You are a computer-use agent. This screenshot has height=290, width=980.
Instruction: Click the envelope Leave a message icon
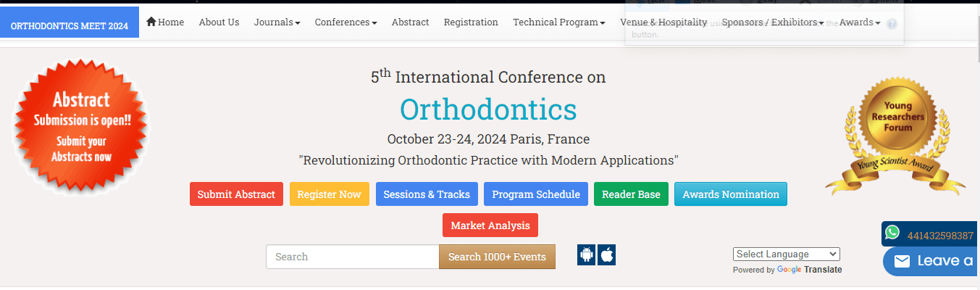point(902,262)
